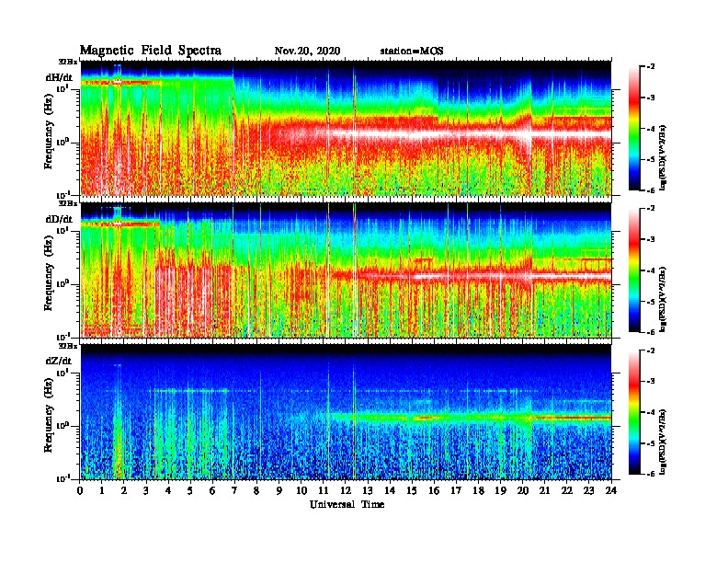The height and width of the screenshot is (563, 728).
Task: Click hour "7" on the time axis
Action: [235, 490]
